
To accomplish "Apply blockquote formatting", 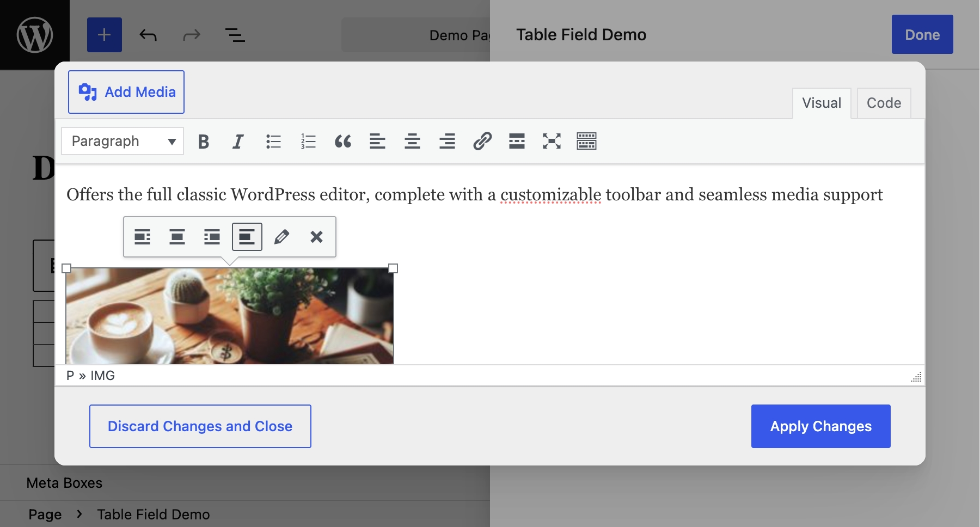I will click(343, 142).
